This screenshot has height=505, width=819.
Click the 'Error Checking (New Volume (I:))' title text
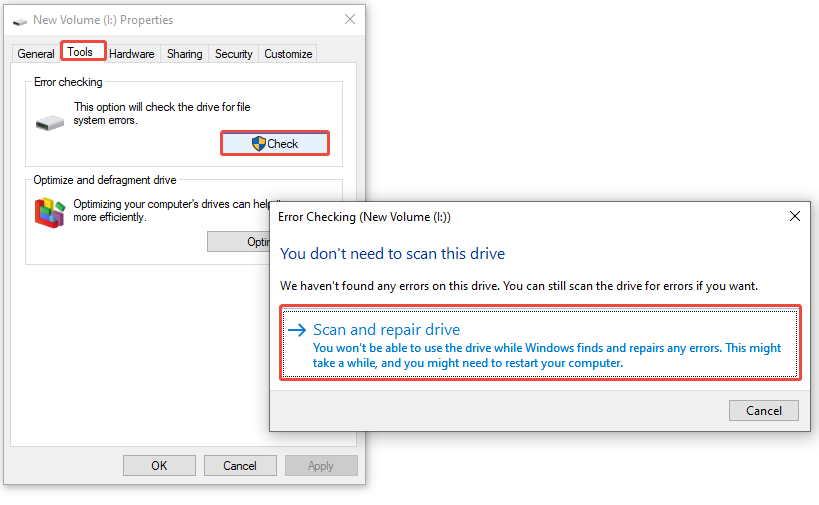pyautogui.click(x=364, y=217)
